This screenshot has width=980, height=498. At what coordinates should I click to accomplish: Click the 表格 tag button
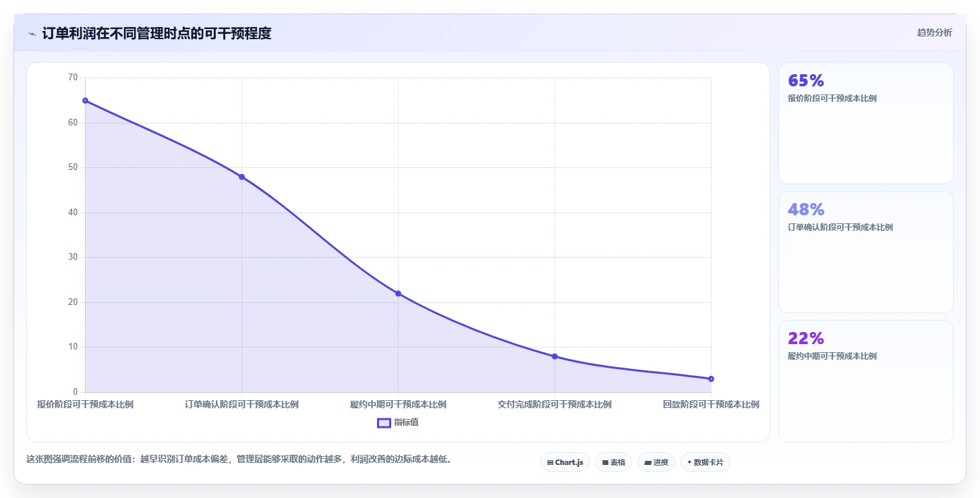click(x=614, y=462)
